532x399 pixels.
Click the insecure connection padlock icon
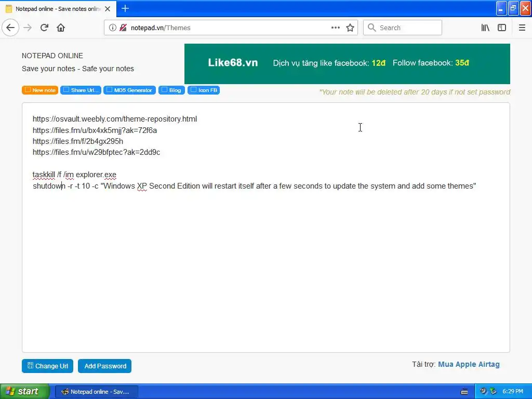[x=123, y=28]
